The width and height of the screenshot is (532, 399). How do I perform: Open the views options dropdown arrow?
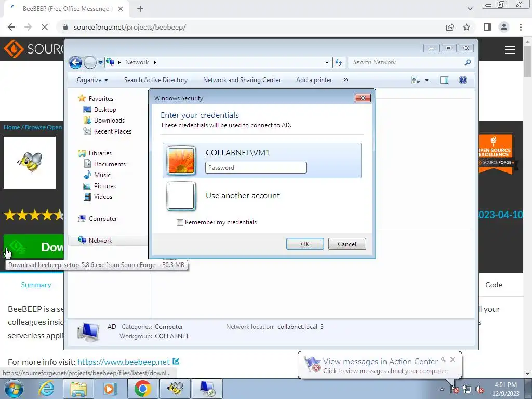(x=427, y=80)
